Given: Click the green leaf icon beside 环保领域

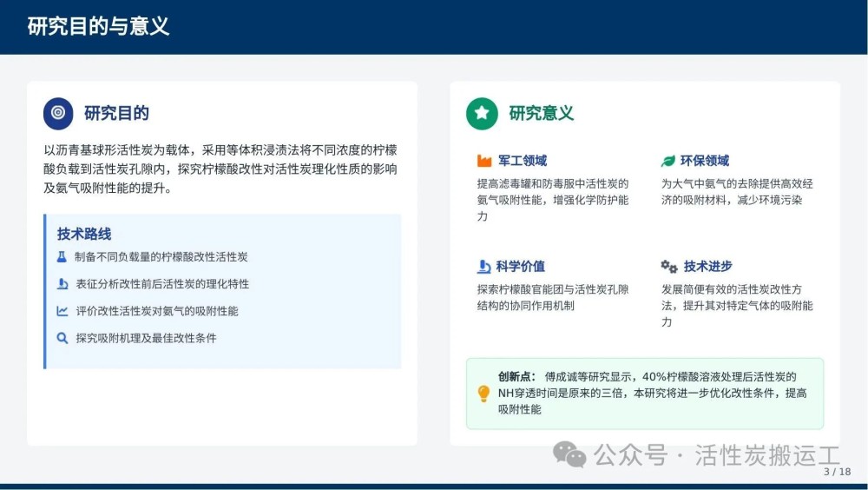Looking at the screenshot, I should click(668, 161).
